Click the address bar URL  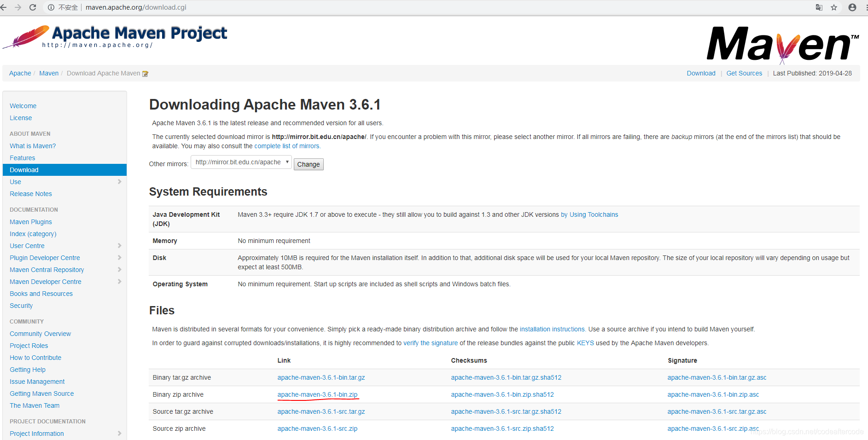click(136, 7)
